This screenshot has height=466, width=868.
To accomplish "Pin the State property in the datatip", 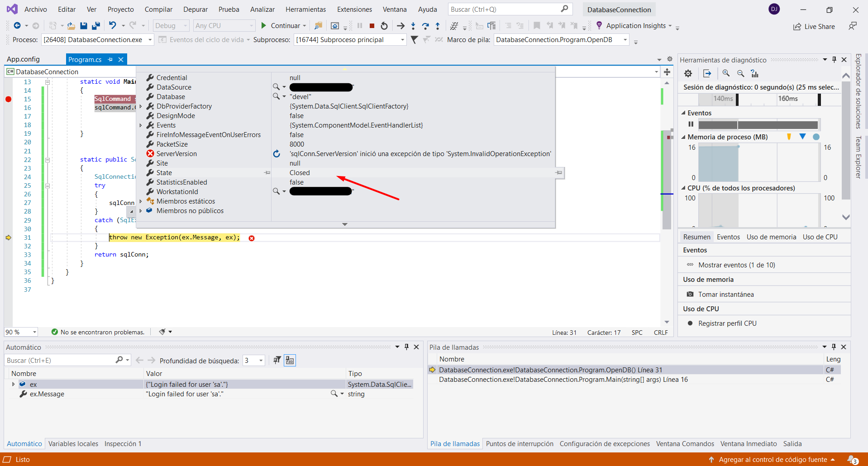I will coord(559,173).
